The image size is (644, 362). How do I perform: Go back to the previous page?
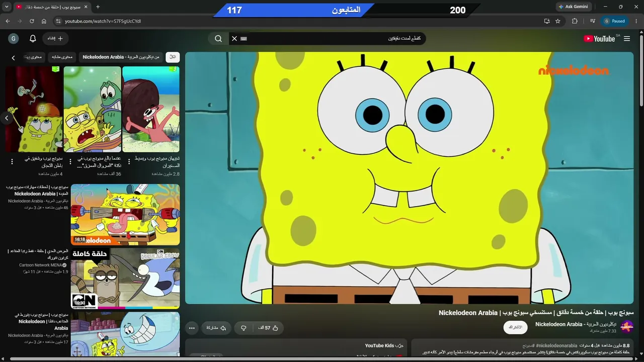pyautogui.click(x=8, y=21)
